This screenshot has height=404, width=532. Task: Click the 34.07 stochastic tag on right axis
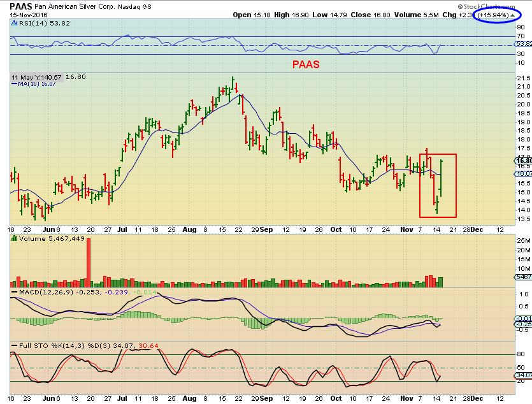524,375
